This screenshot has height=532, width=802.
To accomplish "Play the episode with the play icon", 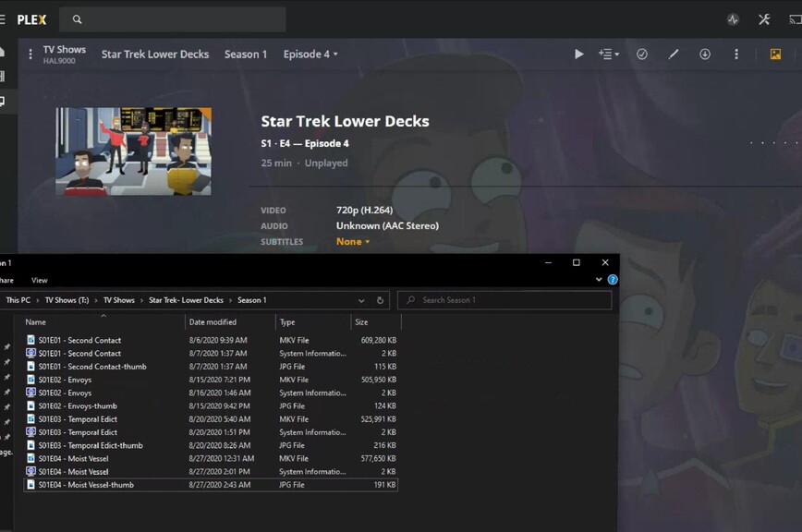I will click(x=578, y=54).
